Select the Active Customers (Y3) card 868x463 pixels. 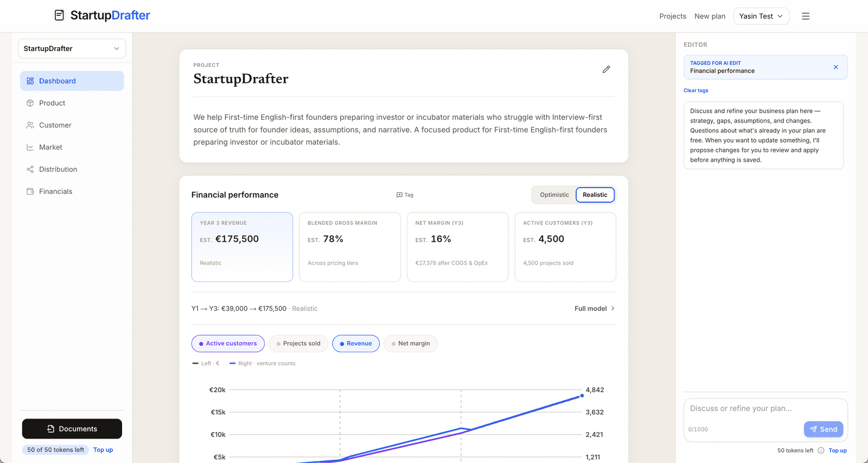[565, 247]
